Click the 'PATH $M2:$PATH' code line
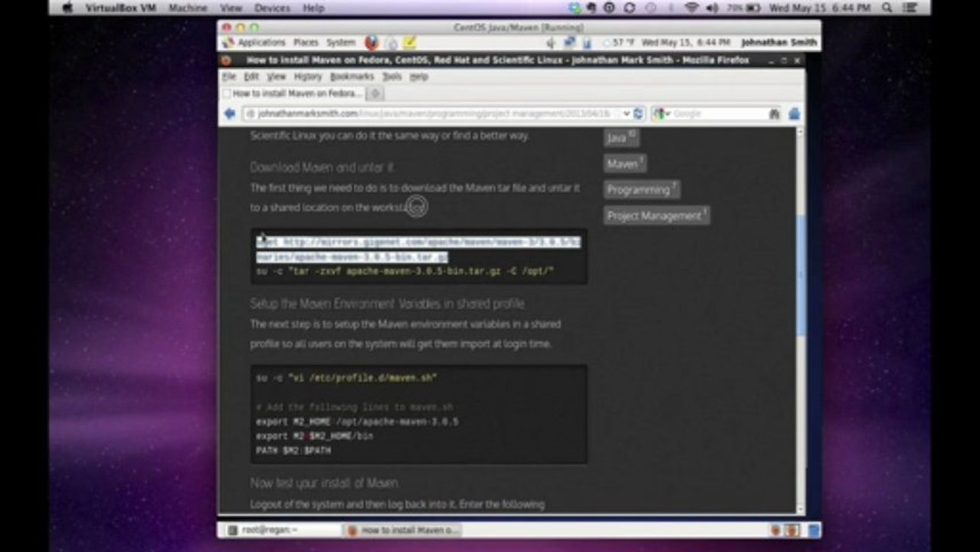 [293, 451]
